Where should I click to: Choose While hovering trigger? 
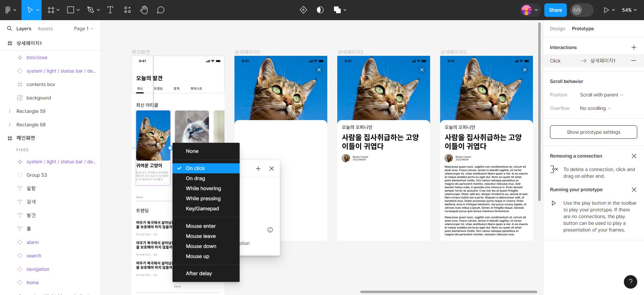click(x=206, y=188)
